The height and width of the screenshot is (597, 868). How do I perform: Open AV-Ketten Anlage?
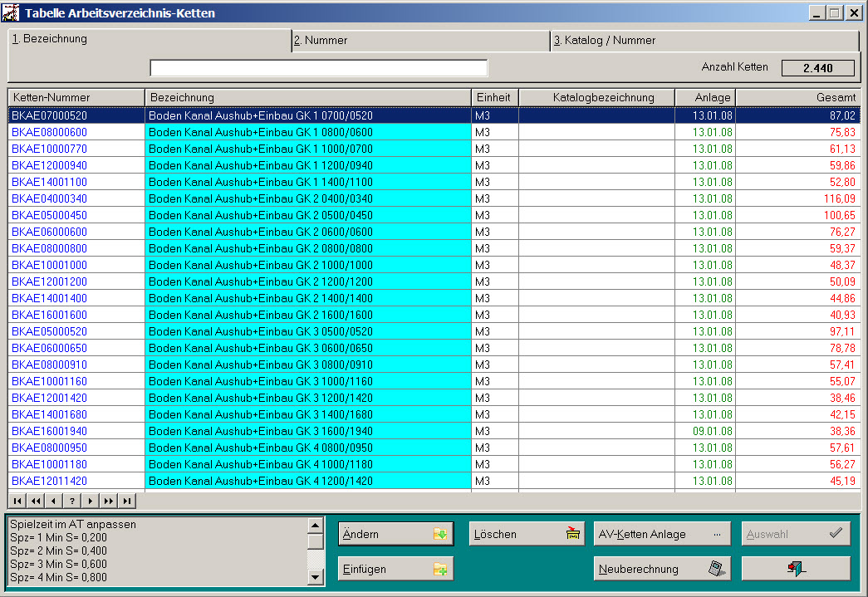pyautogui.click(x=662, y=534)
